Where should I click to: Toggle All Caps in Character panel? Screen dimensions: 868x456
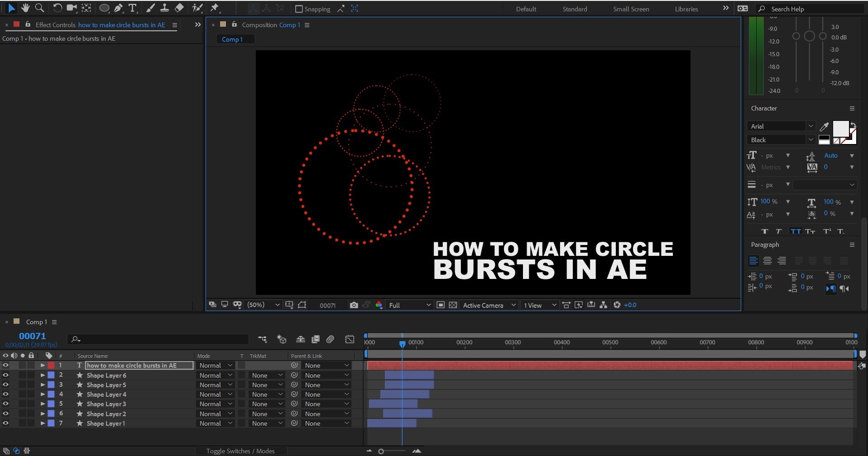(796, 231)
